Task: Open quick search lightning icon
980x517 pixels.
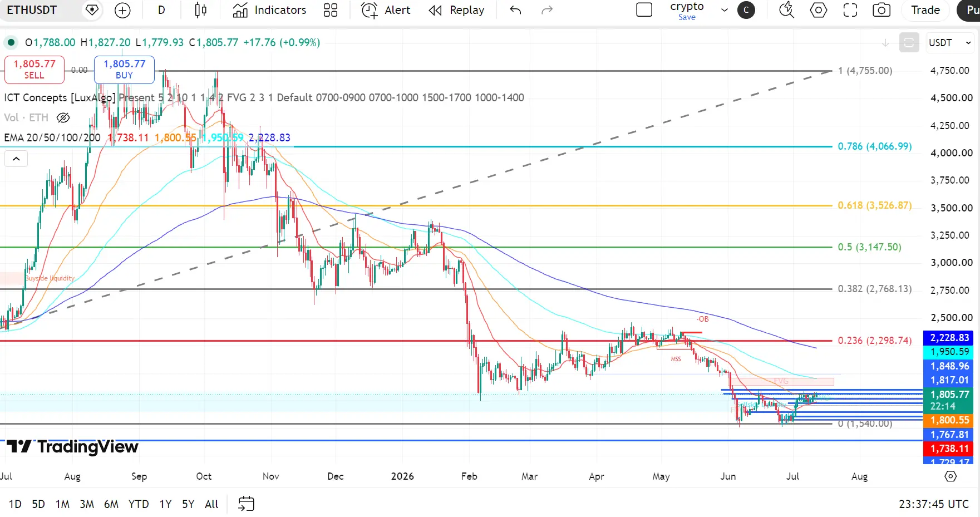Action: [x=786, y=10]
